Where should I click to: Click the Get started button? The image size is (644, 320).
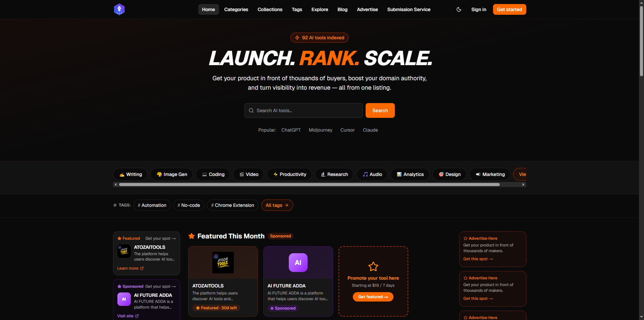[509, 9]
